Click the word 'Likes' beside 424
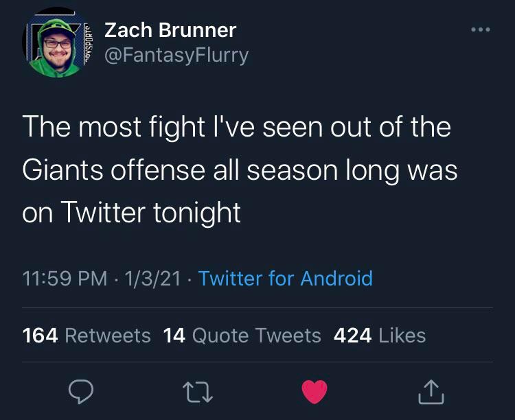The height and width of the screenshot is (420, 515). click(402, 335)
